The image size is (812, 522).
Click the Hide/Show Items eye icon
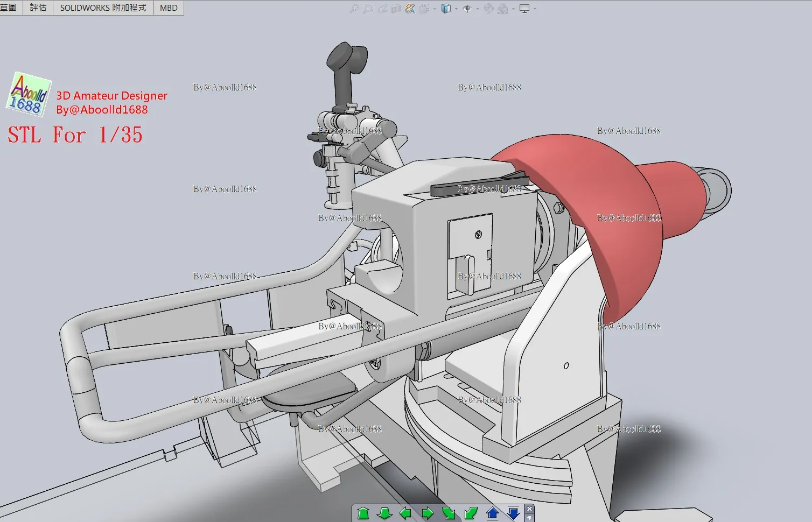click(467, 9)
